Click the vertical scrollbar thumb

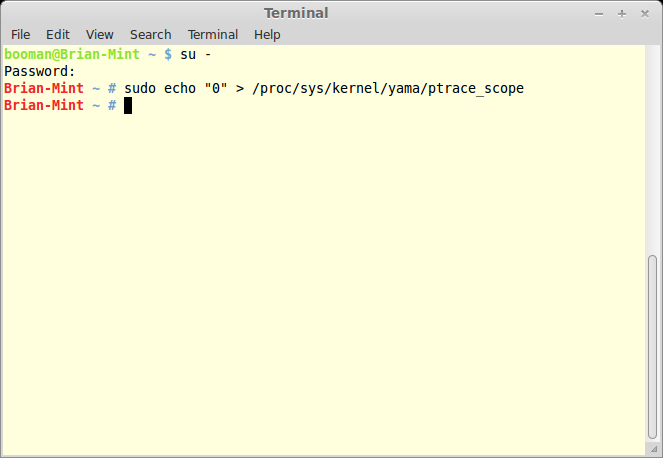tap(652, 347)
